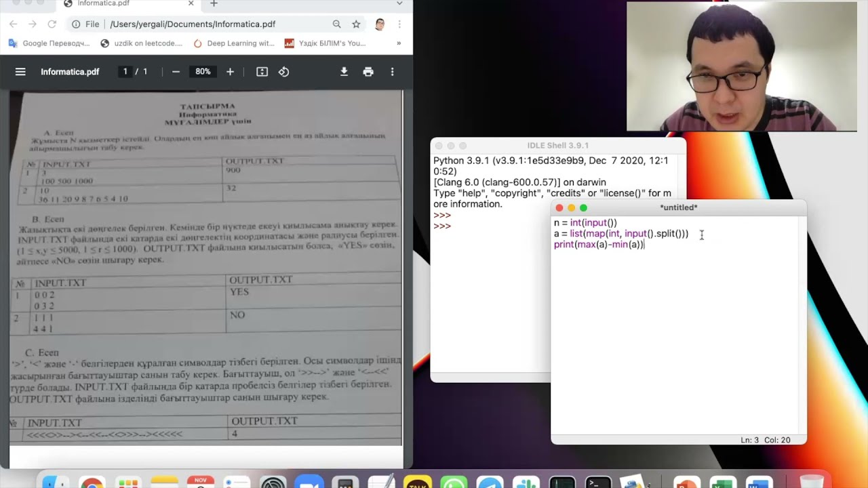Open Google Chrome from the Dock
The width and height of the screenshot is (868, 488).
click(x=92, y=481)
